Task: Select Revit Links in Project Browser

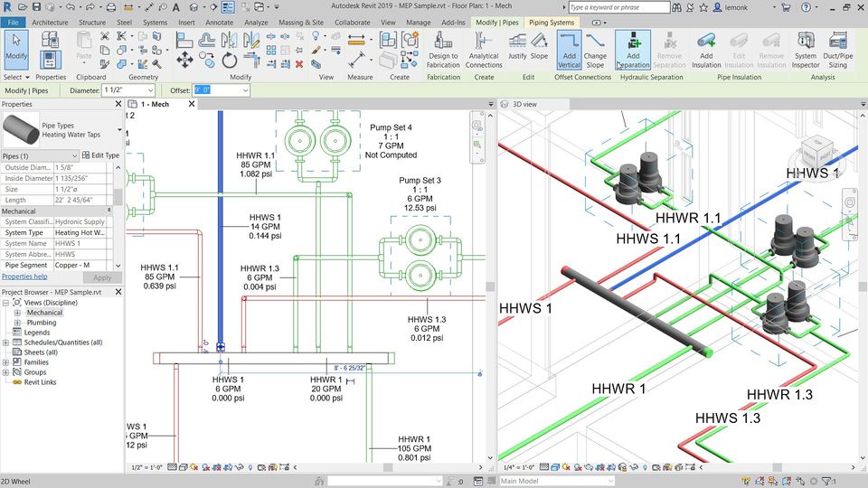Action: click(40, 382)
